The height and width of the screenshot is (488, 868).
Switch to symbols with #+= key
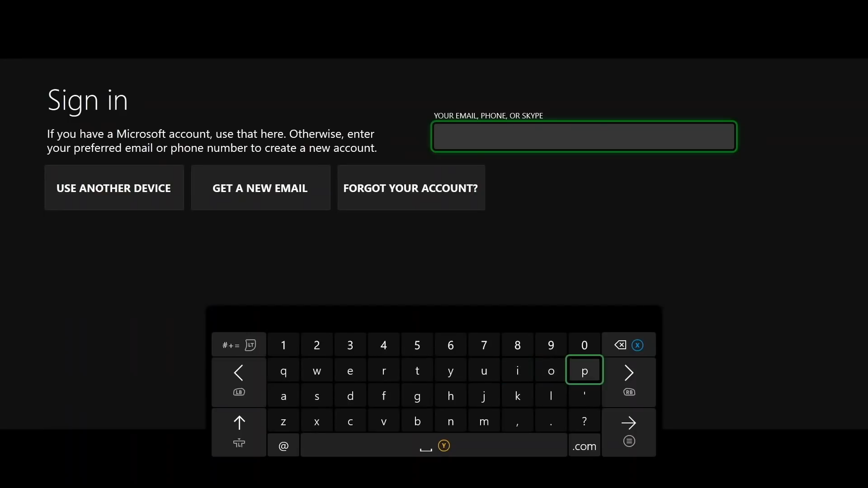(x=239, y=345)
